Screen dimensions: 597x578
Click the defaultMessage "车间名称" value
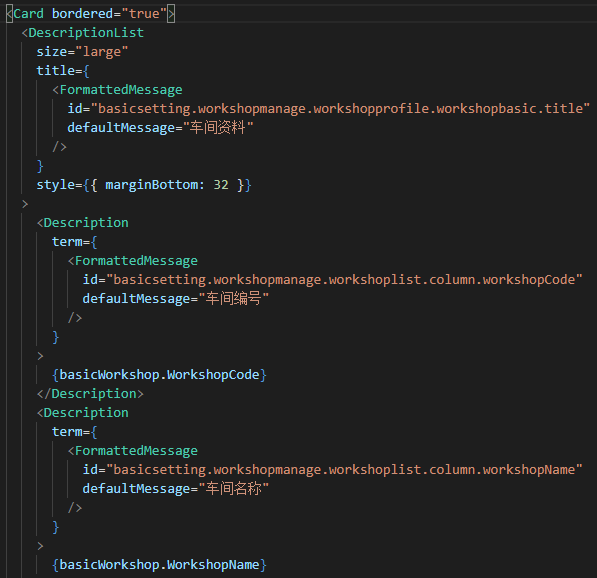(233, 489)
